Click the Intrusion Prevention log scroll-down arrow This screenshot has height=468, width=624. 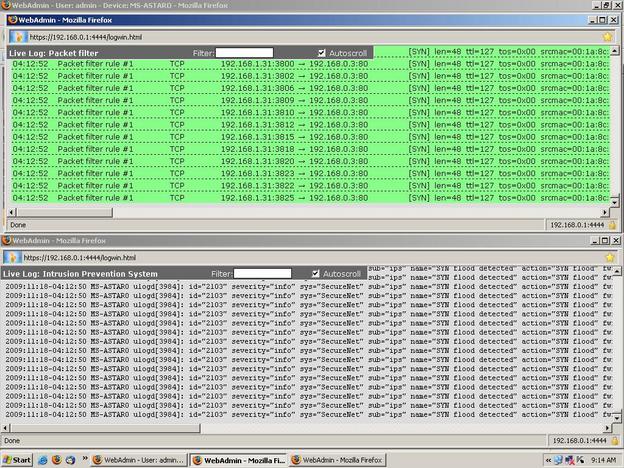[x=617, y=418]
